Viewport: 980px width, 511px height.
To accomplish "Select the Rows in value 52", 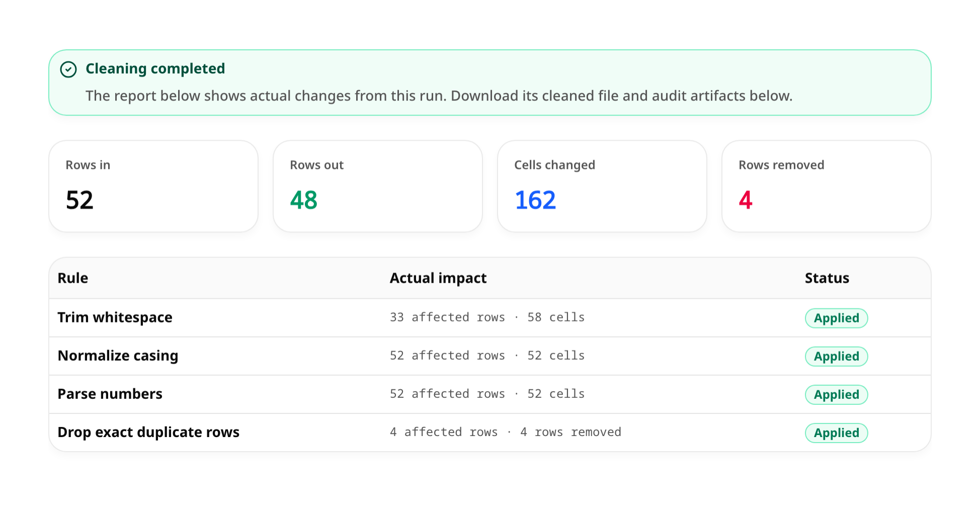I will [x=79, y=200].
